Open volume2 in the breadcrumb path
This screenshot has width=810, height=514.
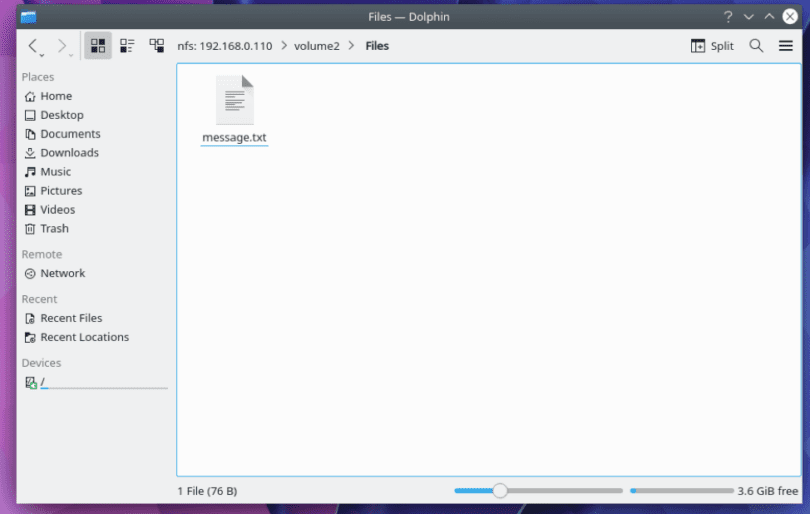(x=317, y=46)
